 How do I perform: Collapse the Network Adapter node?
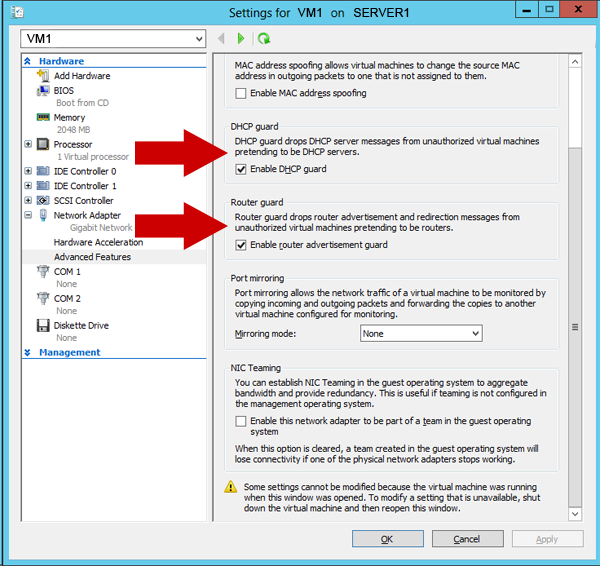point(28,215)
